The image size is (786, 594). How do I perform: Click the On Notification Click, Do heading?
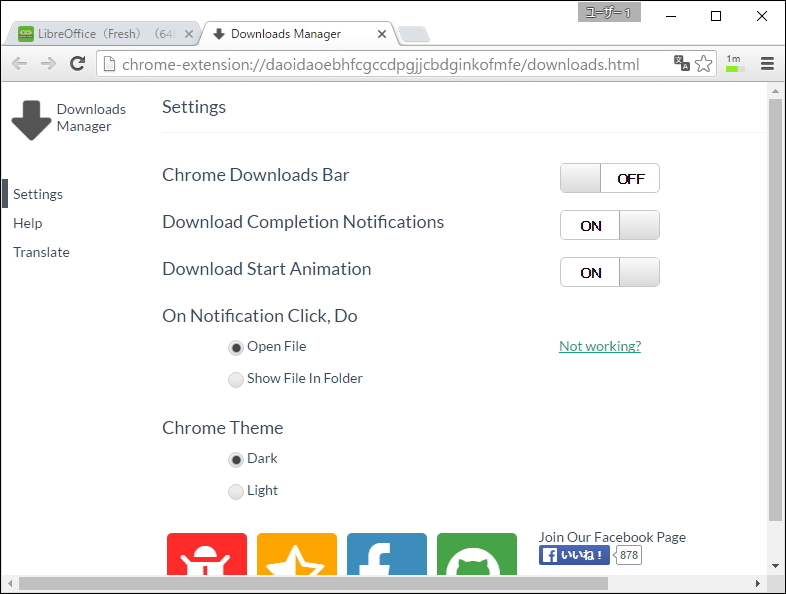tap(260, 316)
